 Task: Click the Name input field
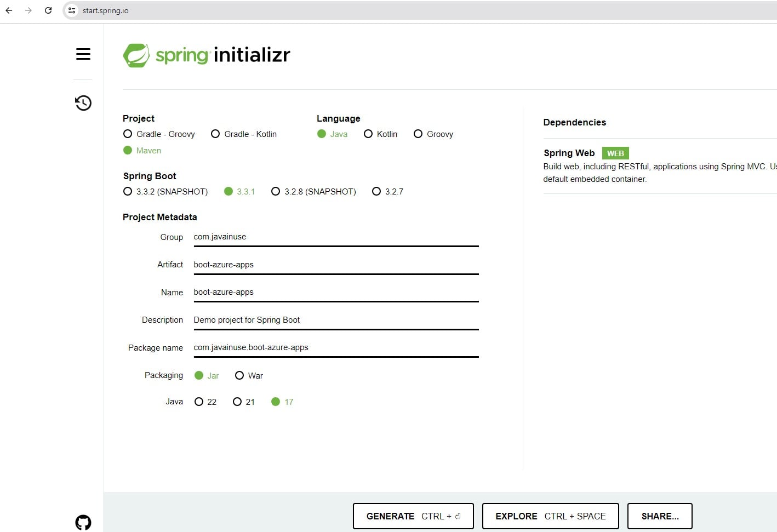click(x=336, y=293)
